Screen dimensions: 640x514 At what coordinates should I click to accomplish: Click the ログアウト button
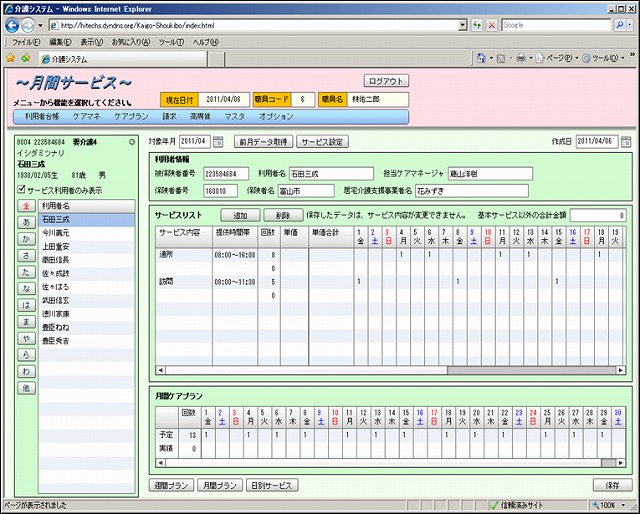point(387,81)
